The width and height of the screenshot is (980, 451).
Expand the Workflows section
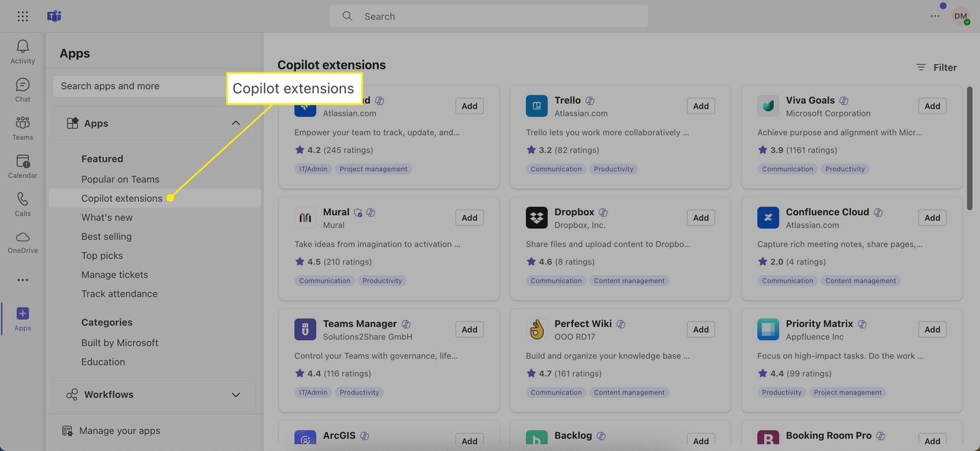pyautogui.click(x=236, y=395)
